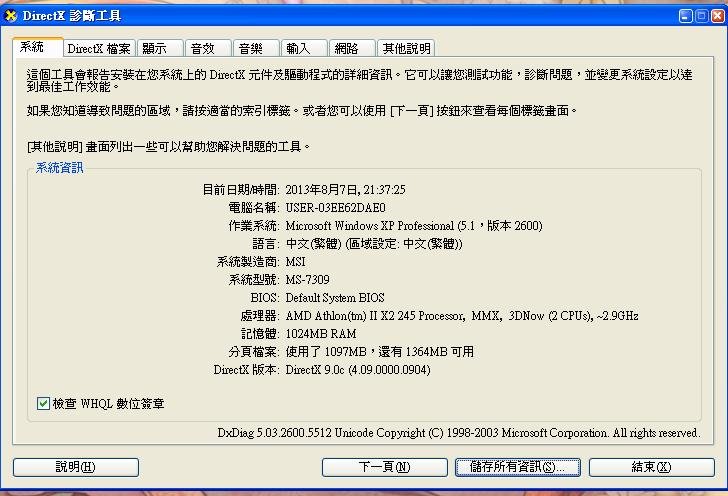The width and height of the screenshot is (728, 496).
Task: Click the system model MS-7309
Action: (x=307, y=280)
